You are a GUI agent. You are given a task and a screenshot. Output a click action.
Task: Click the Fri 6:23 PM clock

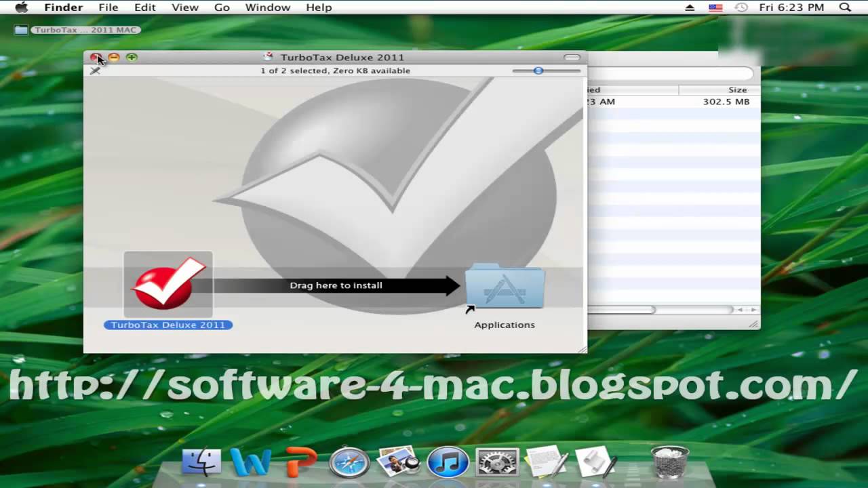[791, 7]
